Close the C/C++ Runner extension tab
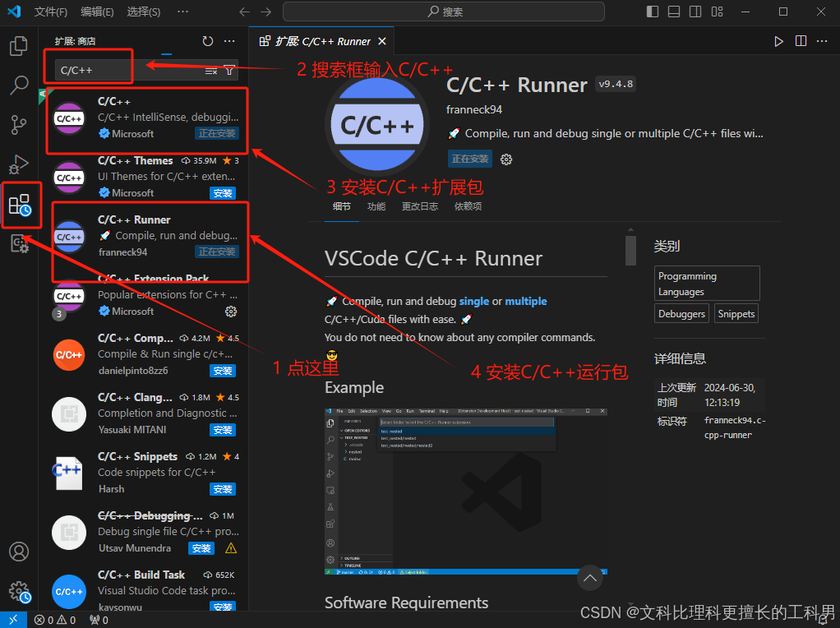 (x=382, y=41)
